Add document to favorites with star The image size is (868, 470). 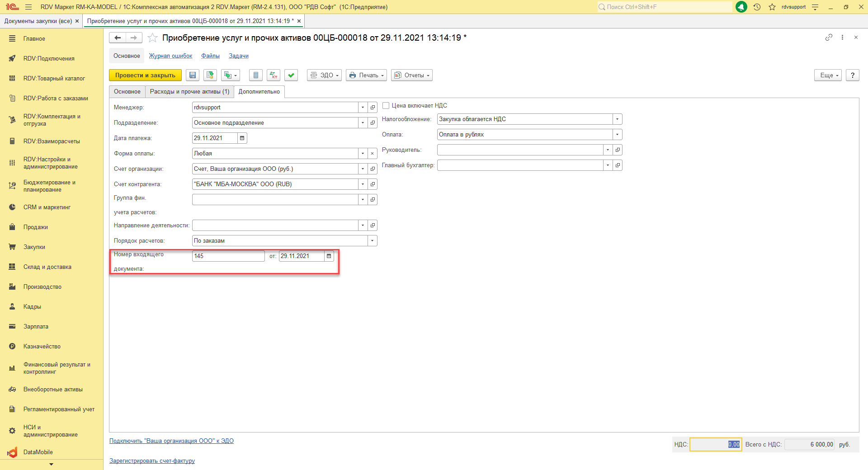click(153, 38)
